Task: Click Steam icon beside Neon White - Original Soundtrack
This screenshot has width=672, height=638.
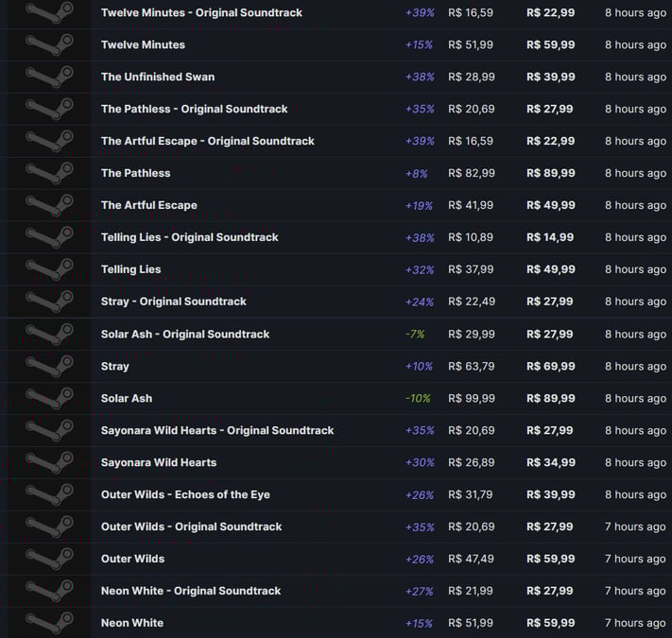Action: pyautogui.click(x=49, y=591)
